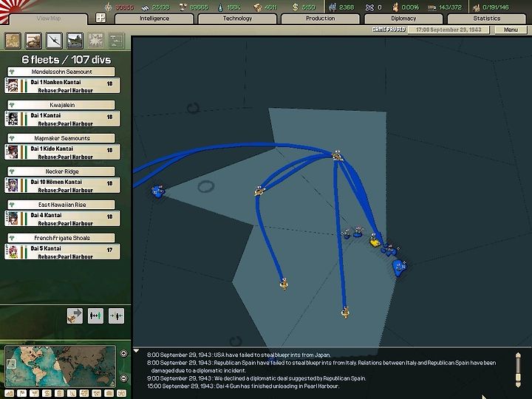Select the last map mode icon below the minimap
Viewport: 532px width, 399px height.
[x=121, y=394]
